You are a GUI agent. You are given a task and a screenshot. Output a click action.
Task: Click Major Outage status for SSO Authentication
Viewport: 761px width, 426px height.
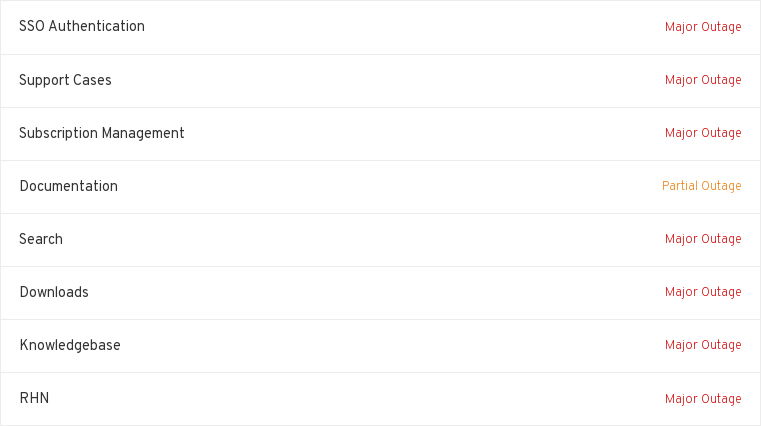[703, 27]
